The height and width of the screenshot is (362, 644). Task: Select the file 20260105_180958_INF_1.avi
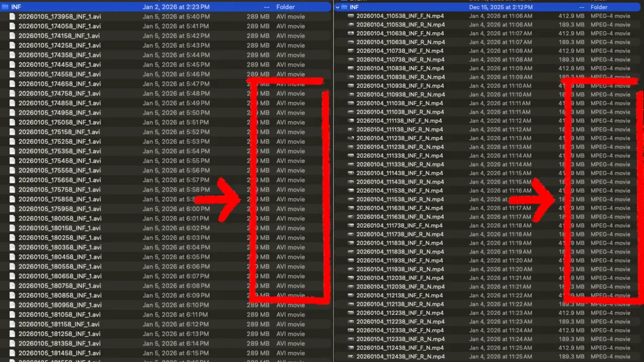(x=59, y=305)
